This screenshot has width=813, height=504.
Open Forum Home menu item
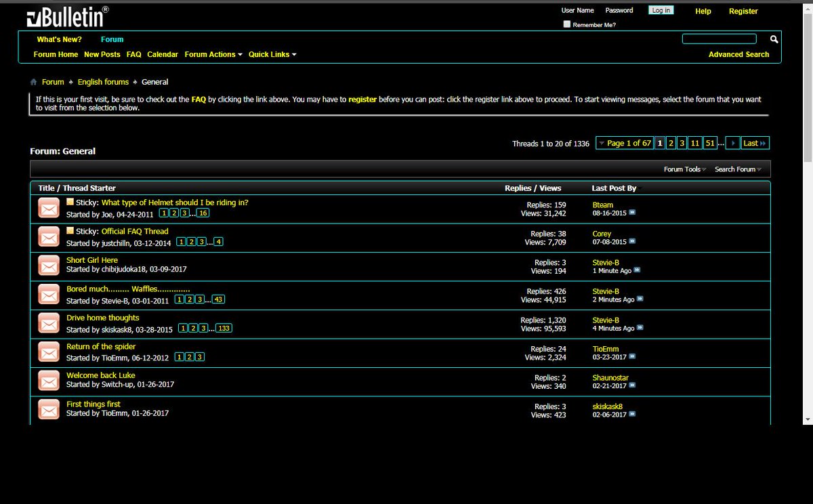[x=56, y=54]
